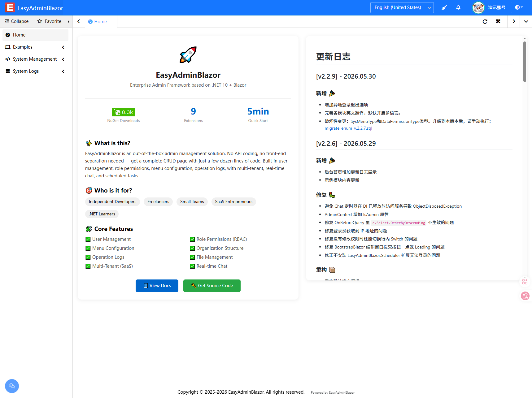Click the demo account avatar
This screenshot has height=398, width=532.
point(478,7)
